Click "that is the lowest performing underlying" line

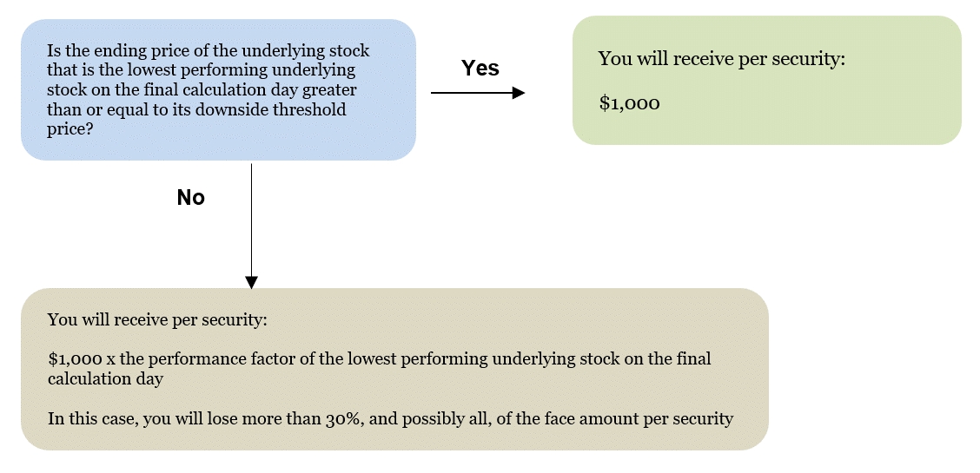[x=201, y=69]
